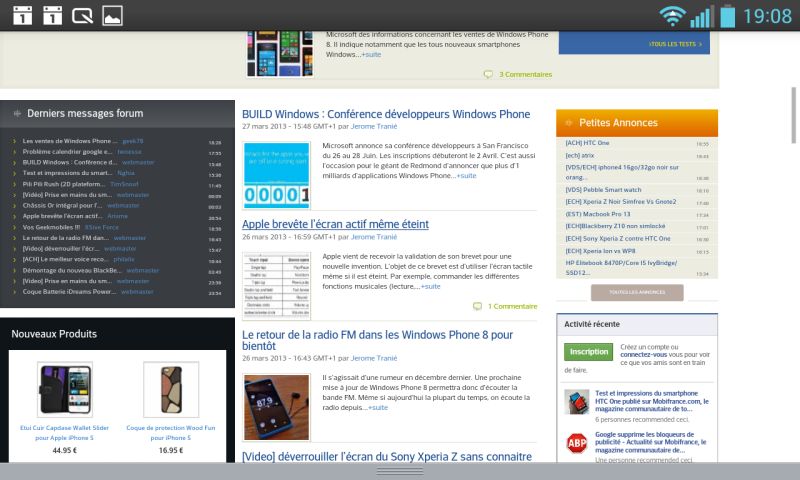Open forum post [ACH] Le meilleur voice reco...
The width and height of the screenshot is (800, 480).
(65, 259)
